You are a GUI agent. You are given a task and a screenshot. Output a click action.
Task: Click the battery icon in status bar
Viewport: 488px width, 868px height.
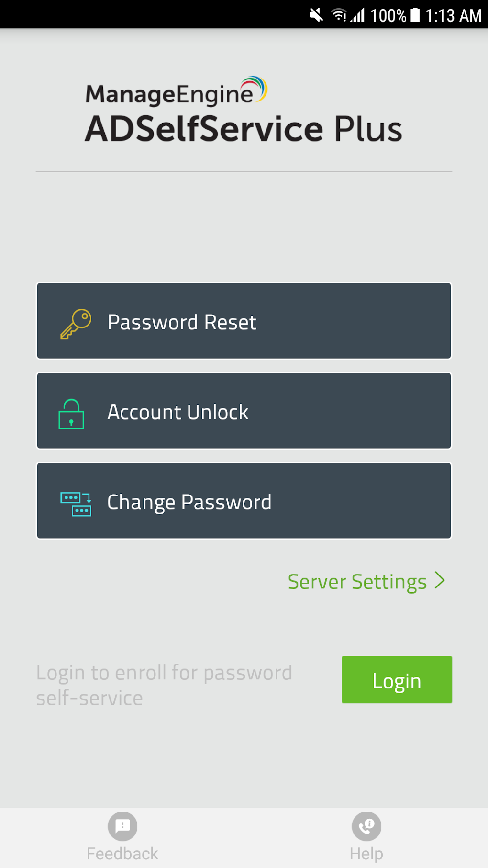tap(414, 14)
